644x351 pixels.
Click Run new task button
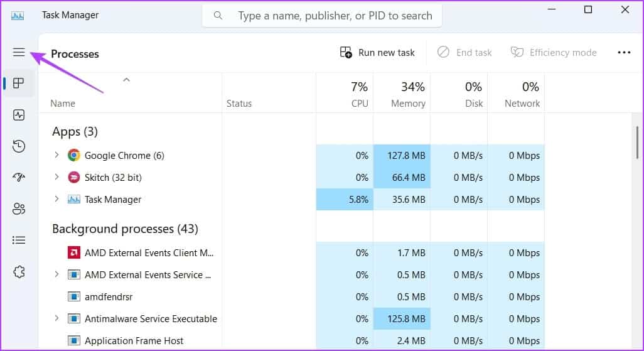377,53
